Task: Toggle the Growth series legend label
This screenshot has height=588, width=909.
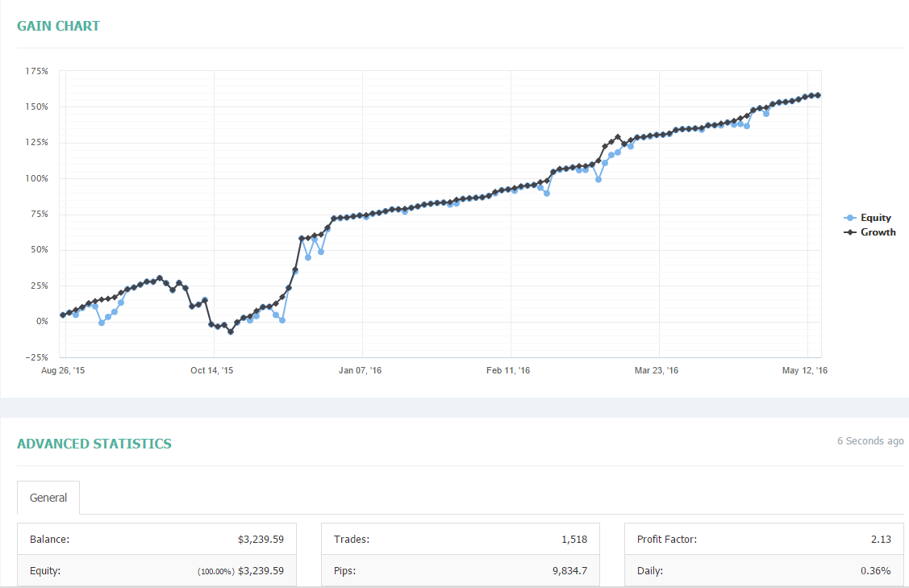Action: (878, 232)
